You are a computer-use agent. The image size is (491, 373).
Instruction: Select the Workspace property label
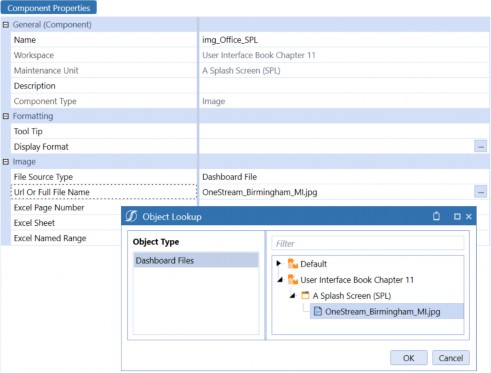pos(34,55)
